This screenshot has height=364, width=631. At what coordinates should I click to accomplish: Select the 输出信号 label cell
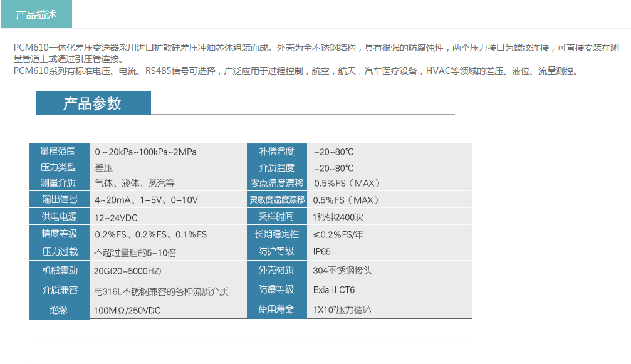[59, 199]
